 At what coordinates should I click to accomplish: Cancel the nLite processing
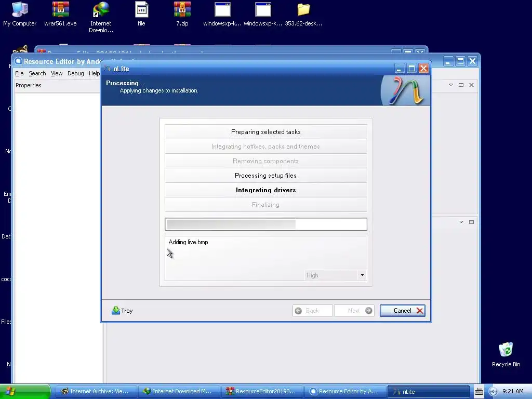pos(403,311)
